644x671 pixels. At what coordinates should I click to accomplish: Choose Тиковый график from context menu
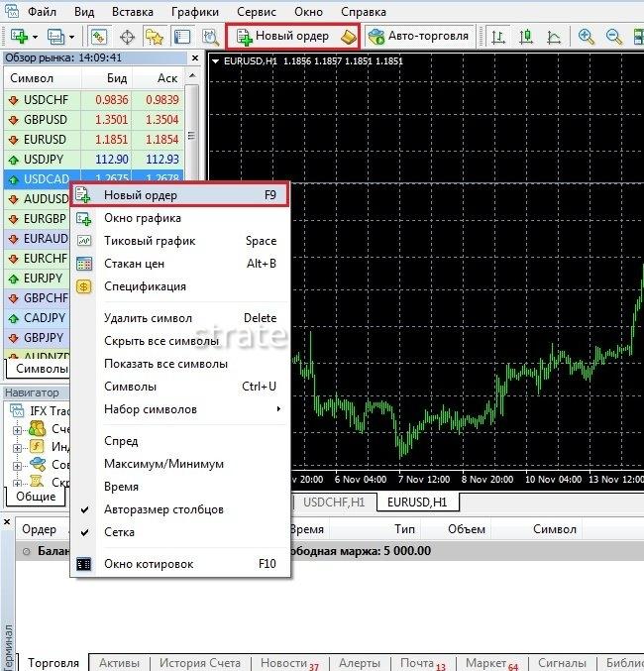150,241
